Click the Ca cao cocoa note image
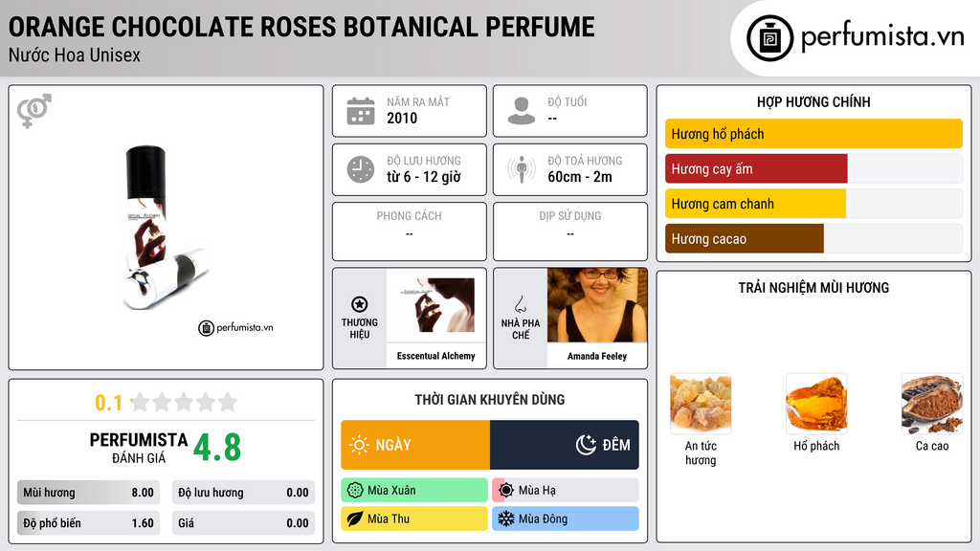 [932, 405]
